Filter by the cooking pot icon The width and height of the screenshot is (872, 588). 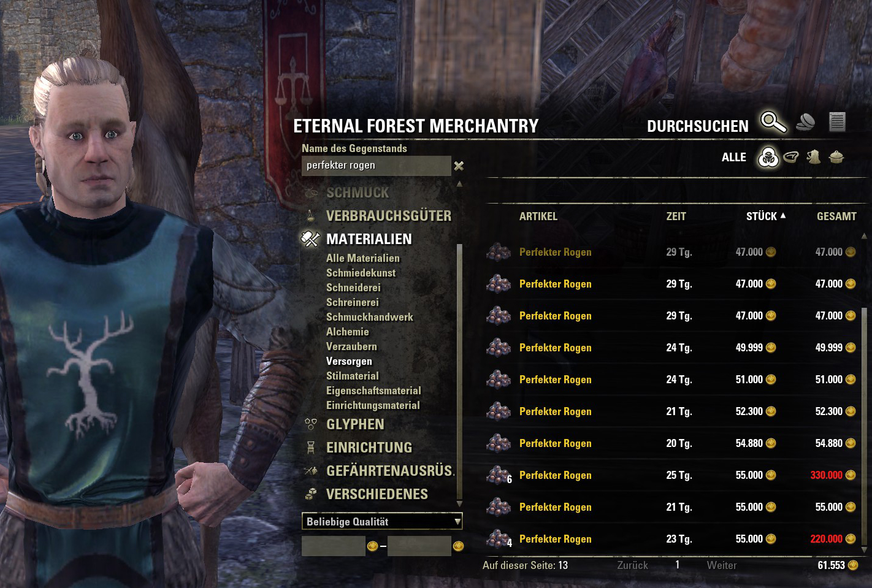pos(836,157)
